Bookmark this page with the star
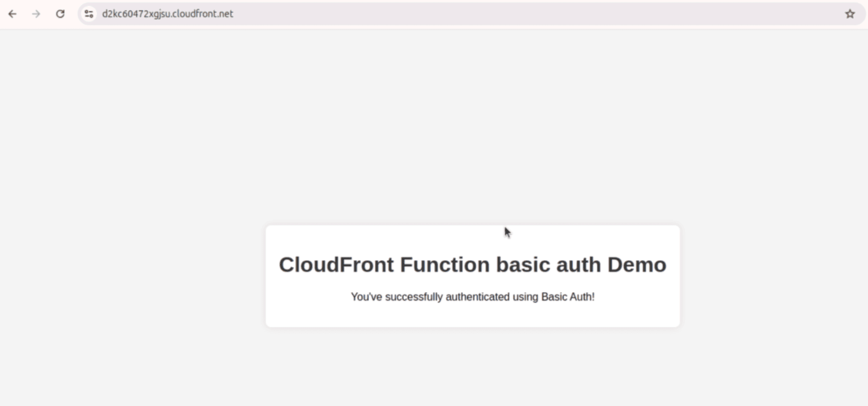Screen dimensions: 868x406 click(850, 14)
